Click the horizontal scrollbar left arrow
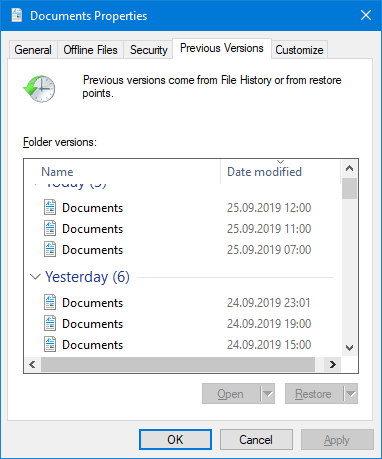 coord(32,365)
